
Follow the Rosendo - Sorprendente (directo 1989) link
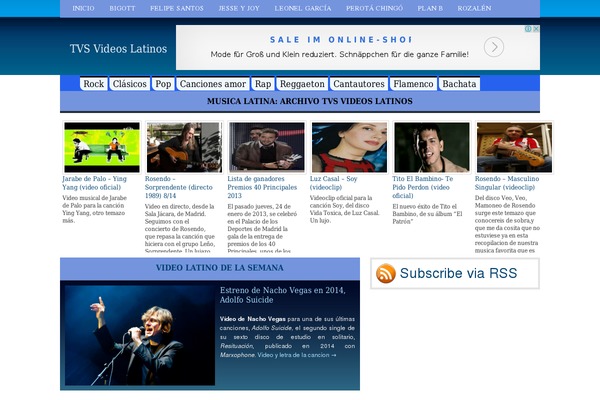tap(179, 187)
